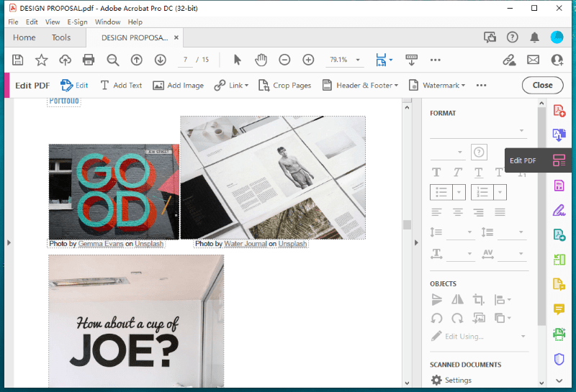The height and width of the screenshot is (392, 576).
Task: Open help question mark icon
Action: tap(512, 37)
